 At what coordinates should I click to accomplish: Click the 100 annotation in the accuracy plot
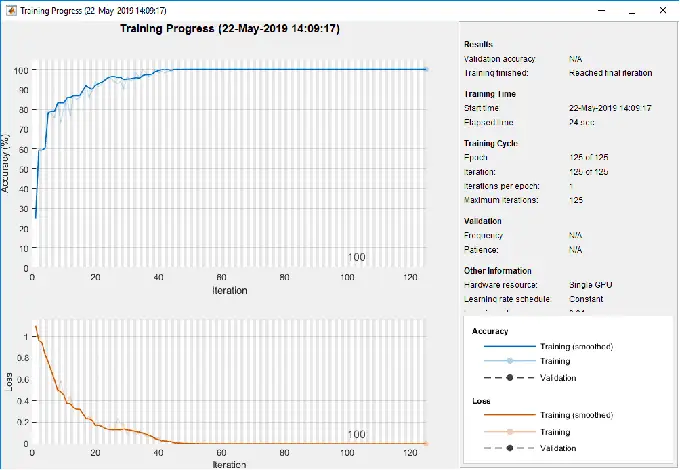pyautogui.click(x=357, y=257)
